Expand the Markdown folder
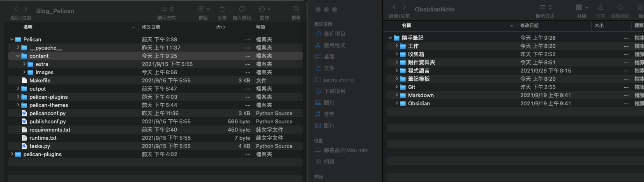 pos(397,95)
